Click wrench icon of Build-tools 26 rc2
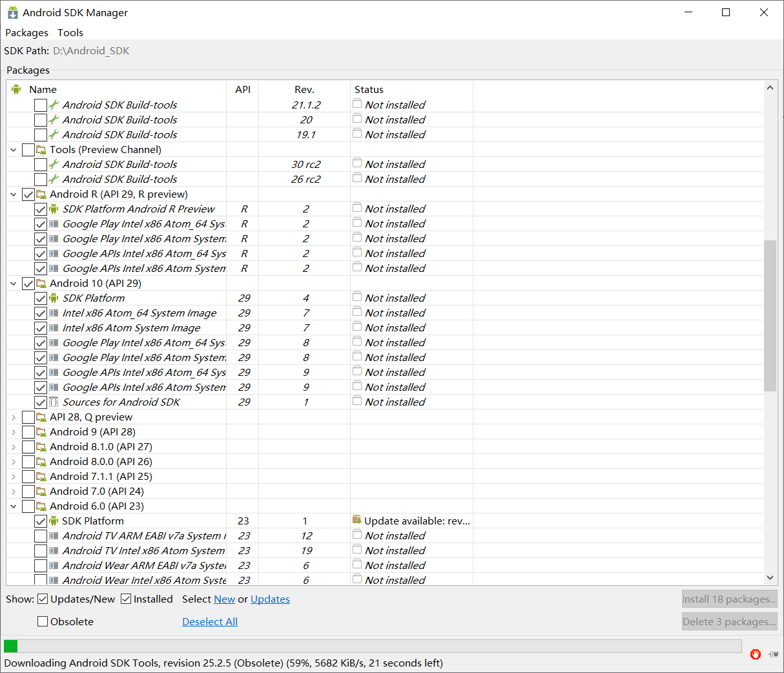Viewport: 784px width, 673px height. pyautogui.click(x=54, y=179)
